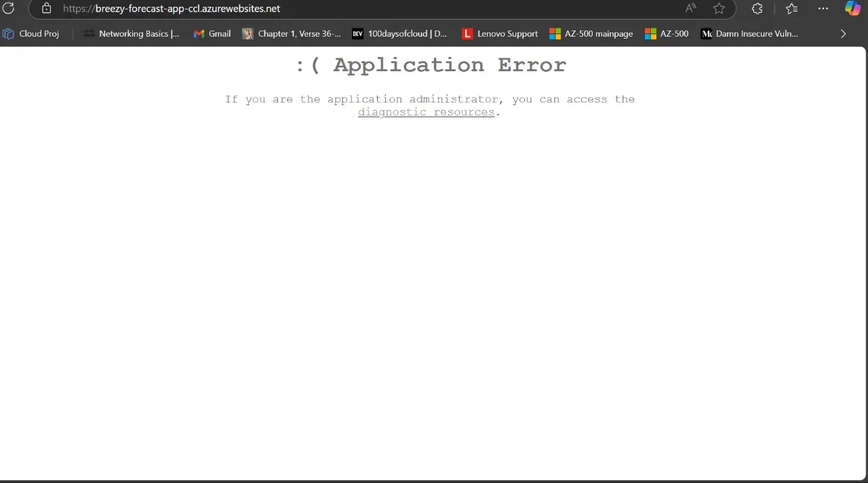Open the AZ-500 mainpage bookmark
868x483 pixels.
(591, 33)
